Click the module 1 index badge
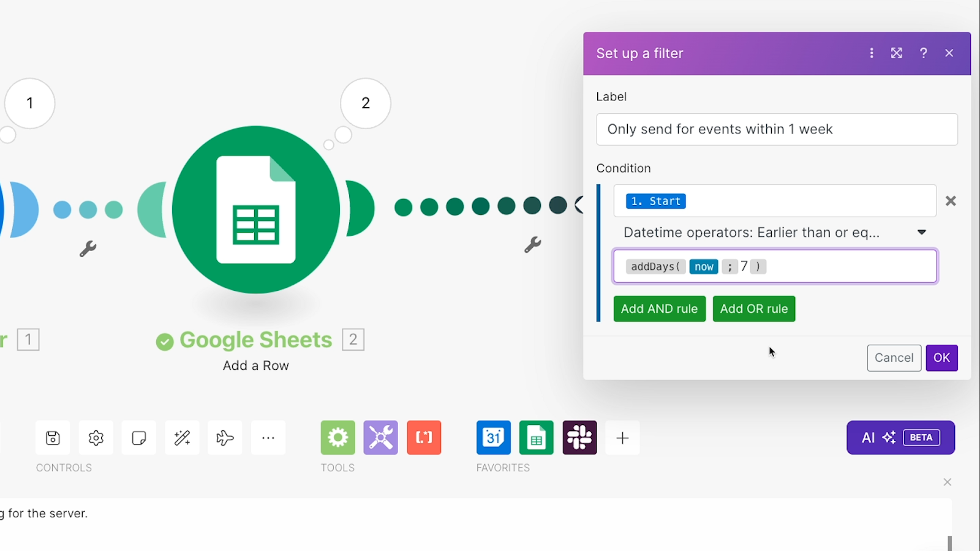Screen dimensions: 980x551 pyautogui.click(x=28, y=339)
